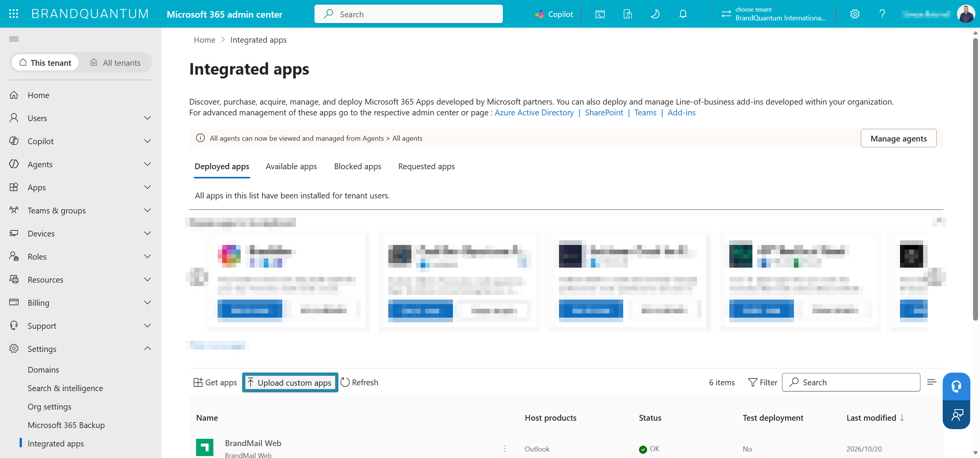Open the notifications bell
The width and height of the screenshot is (980, 458).
pos(683,14)
